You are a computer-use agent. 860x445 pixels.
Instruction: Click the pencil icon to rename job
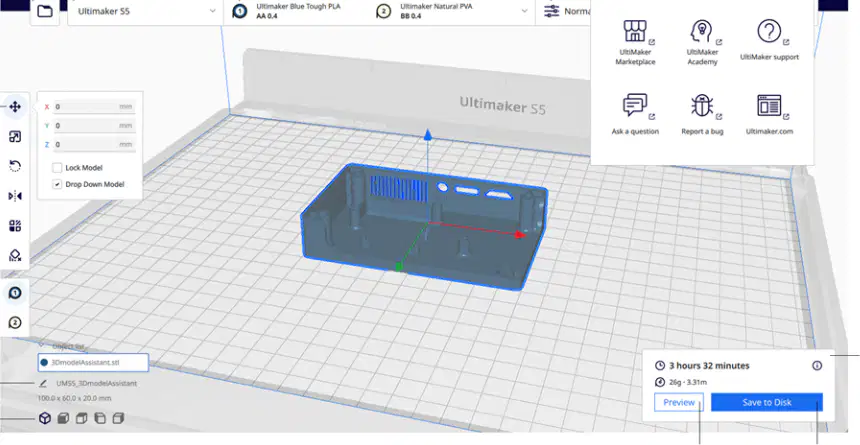pos(43,383)
